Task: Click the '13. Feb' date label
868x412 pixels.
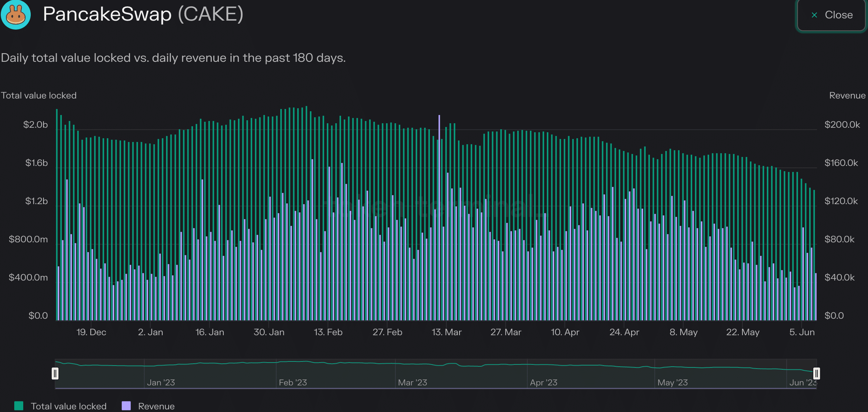Action: [328, 332]
